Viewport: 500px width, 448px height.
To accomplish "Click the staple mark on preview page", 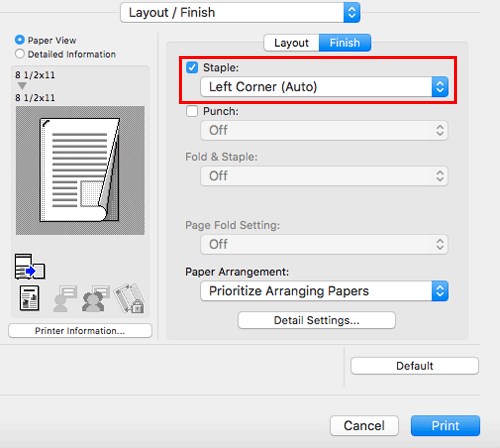I will pos(45,124).
